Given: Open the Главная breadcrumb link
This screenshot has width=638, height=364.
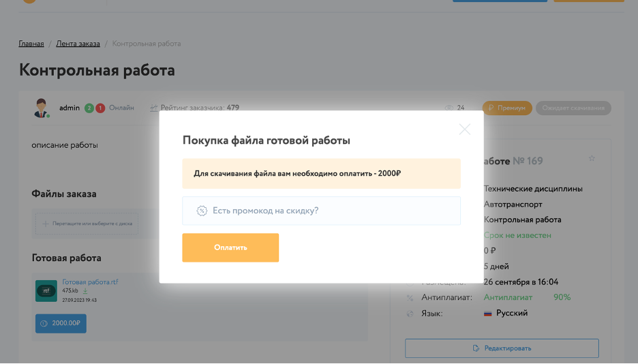Looking at the screenshot, I should click(x=31, y=44).
